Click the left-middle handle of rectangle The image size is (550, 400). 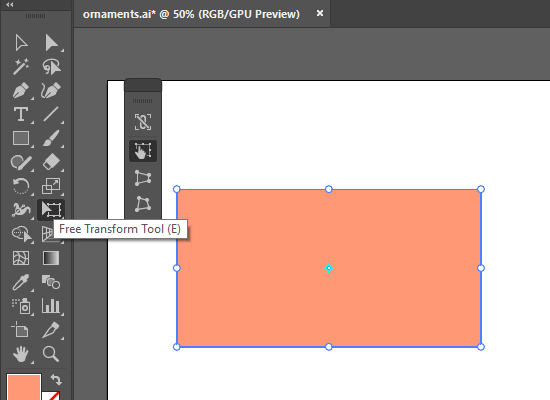177,268
